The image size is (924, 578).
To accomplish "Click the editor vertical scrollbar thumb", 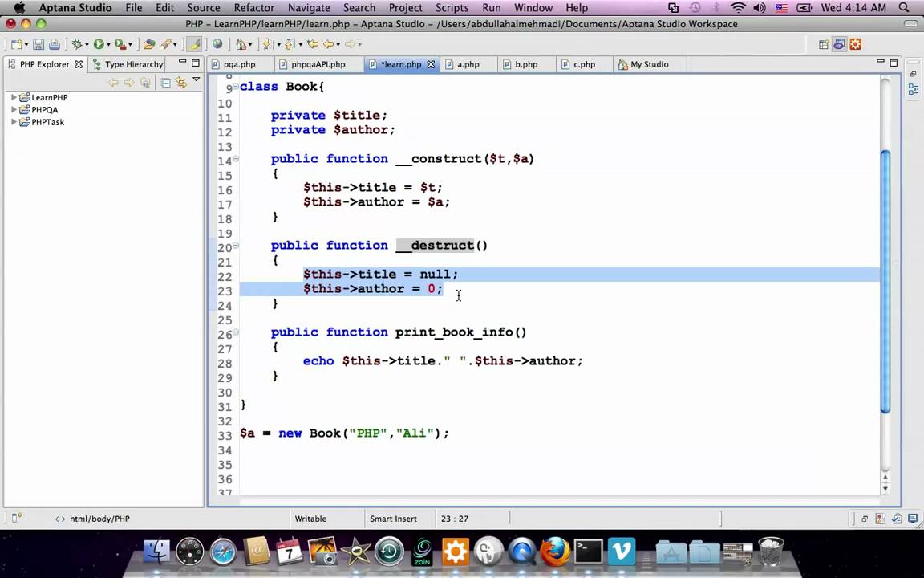I will [x=885, y=281].
